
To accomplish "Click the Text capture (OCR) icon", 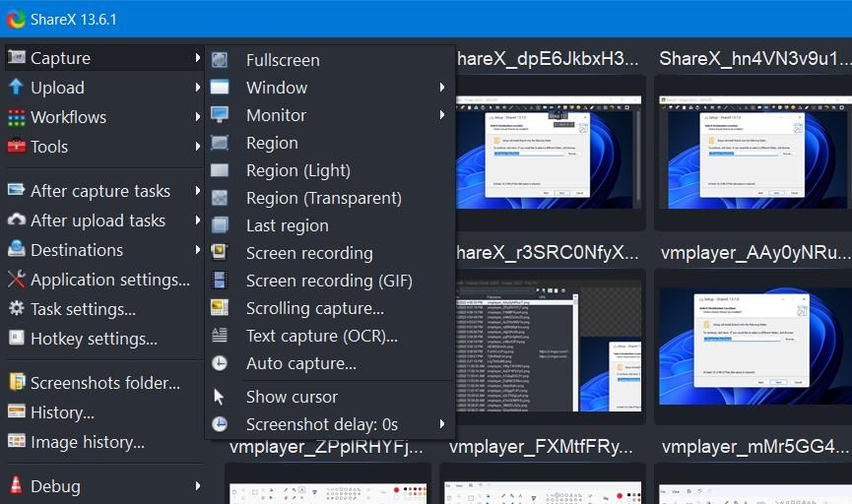I will click(x=220, y=335).
